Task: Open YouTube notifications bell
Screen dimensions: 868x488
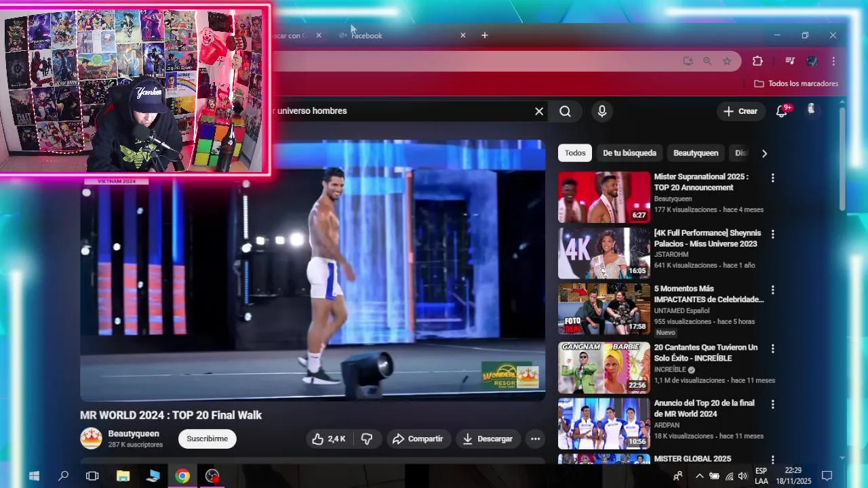Action: tap(782, 111)
